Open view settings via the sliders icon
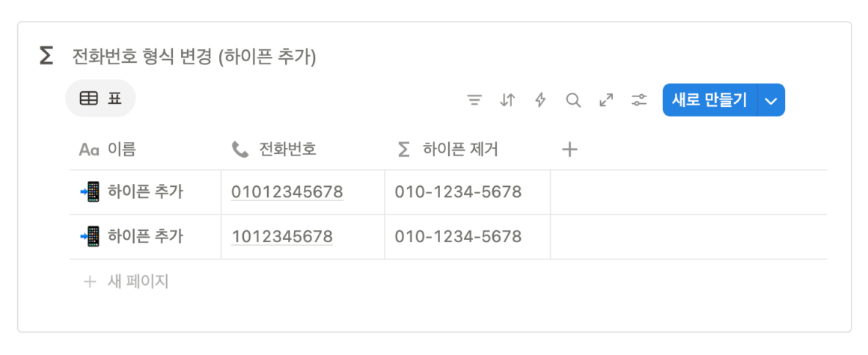The height and width of the screenshot is (355, 868). [x=639, y=100]
